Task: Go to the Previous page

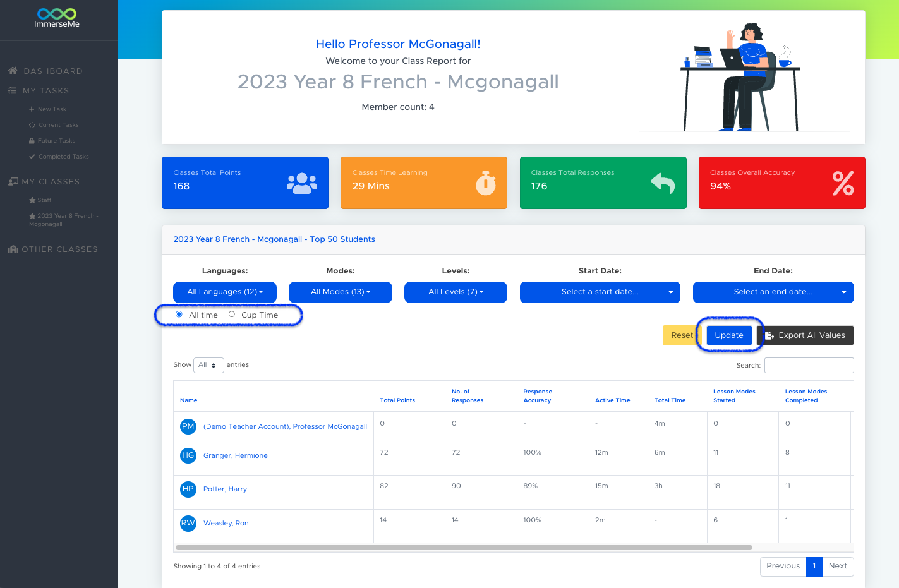Action: pyautogui.click(x=783, y=566)
